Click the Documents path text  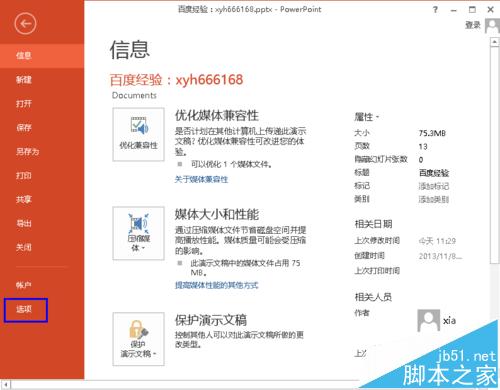[134, 95]
